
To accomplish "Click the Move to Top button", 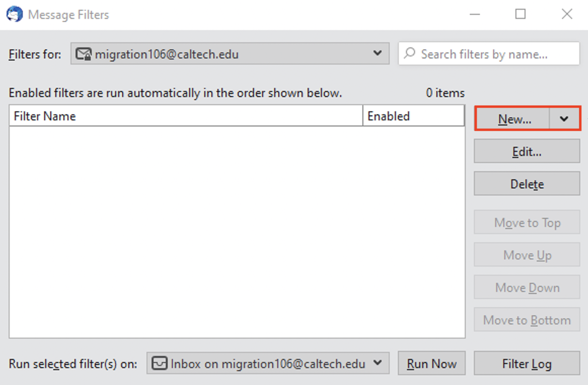I will (x=527, y=222).
